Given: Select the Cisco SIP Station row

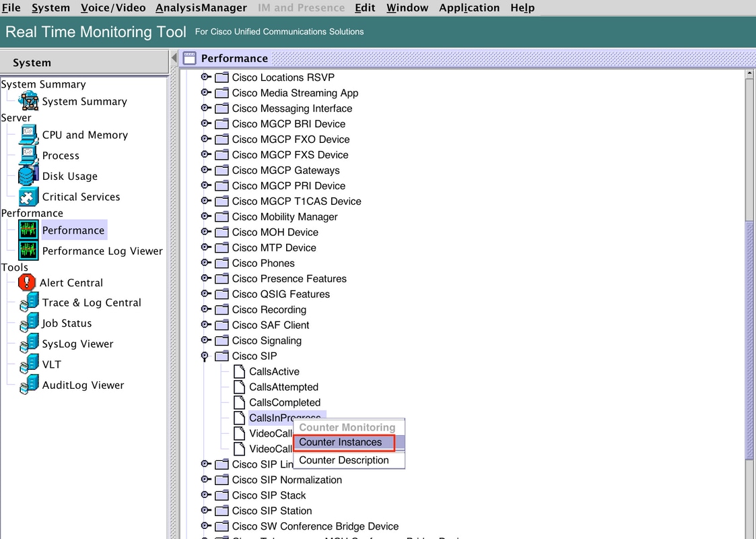Looking at the screenshot, I should (x=271, y=511).
